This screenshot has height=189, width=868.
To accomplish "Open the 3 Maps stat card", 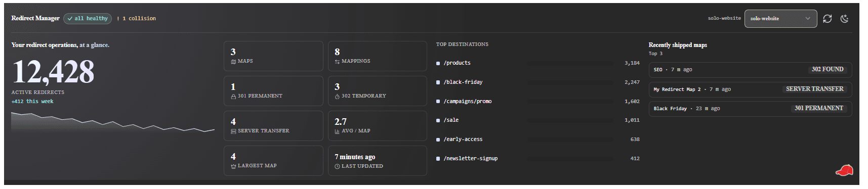I will pos(273,56).
